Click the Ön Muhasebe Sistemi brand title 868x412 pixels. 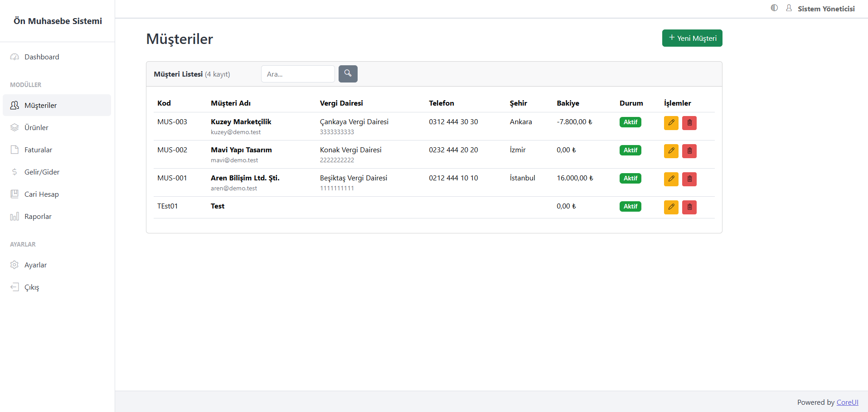[58, 21]
